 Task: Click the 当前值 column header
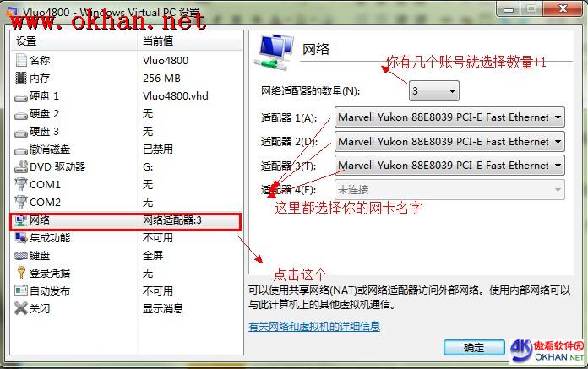[190, 41]
